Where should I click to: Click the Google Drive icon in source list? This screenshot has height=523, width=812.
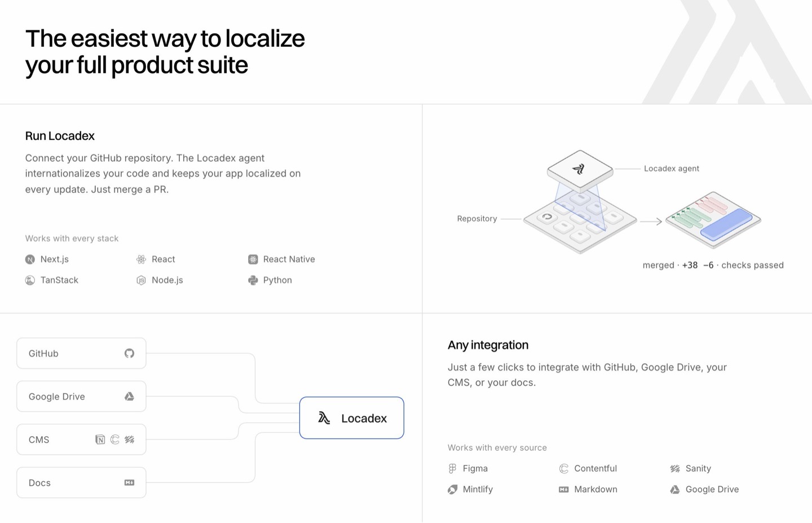pyautogui.click(x=675, y=490)
